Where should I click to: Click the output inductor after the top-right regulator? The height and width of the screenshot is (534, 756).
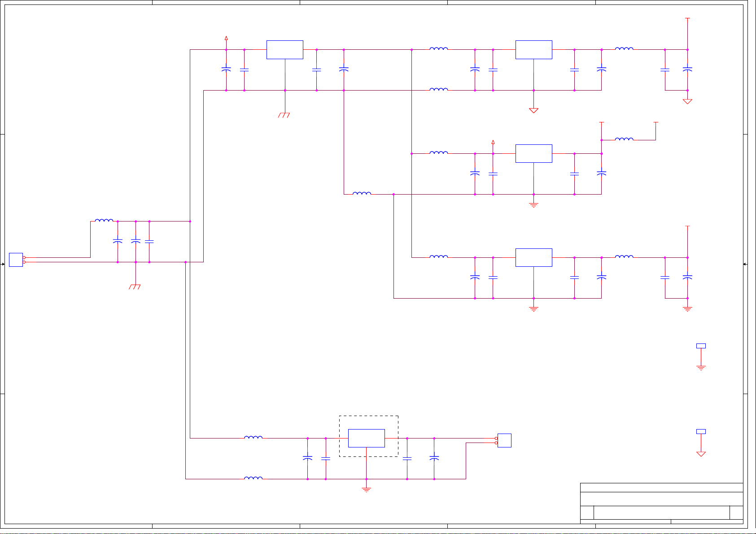[x=624, y=48]
